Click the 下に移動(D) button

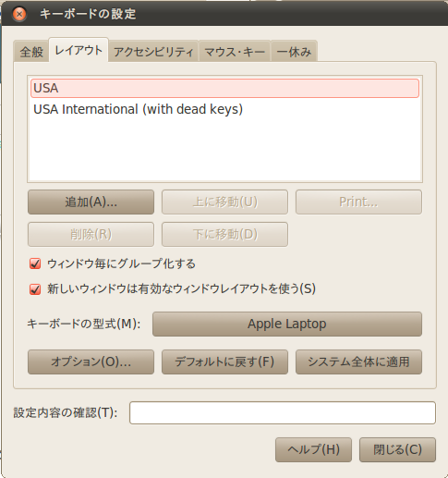point(224,235)
